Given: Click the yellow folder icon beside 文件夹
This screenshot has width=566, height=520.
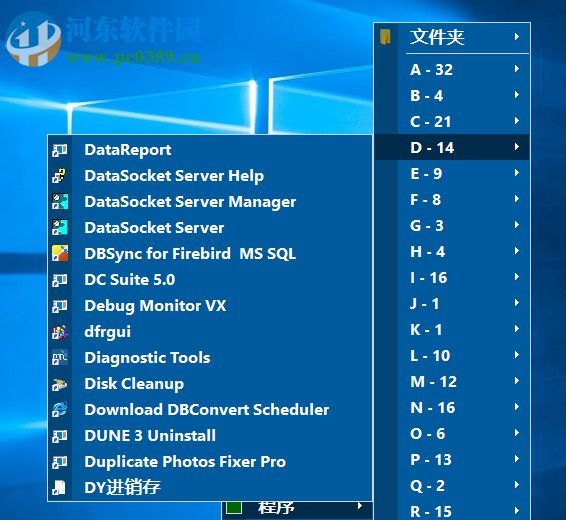Looking at the screenshot, I should (386, 37).
